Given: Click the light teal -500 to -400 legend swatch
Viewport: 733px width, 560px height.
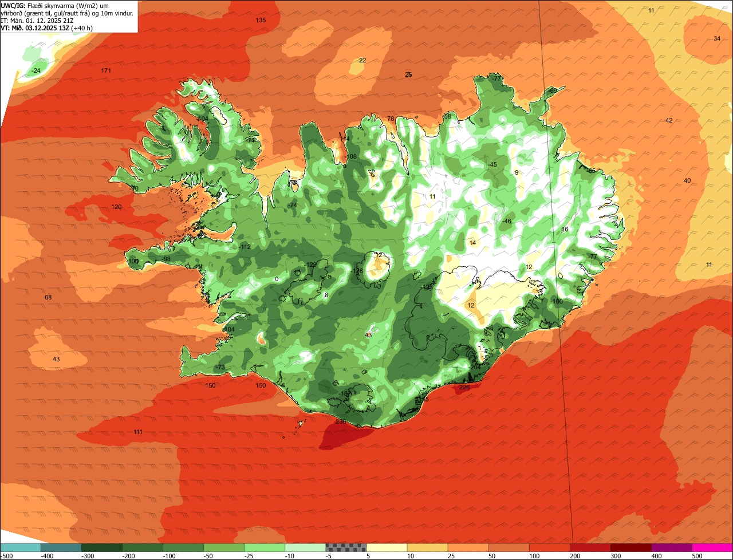Looking at the screenshot, I should (20, 547).
